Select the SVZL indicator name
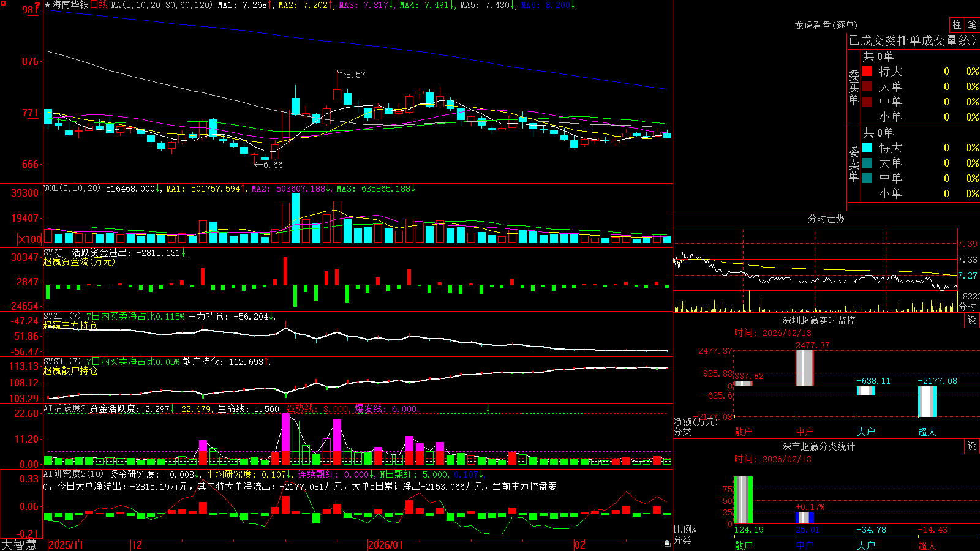This screenshot has width=980, height=551. [53, 317]
